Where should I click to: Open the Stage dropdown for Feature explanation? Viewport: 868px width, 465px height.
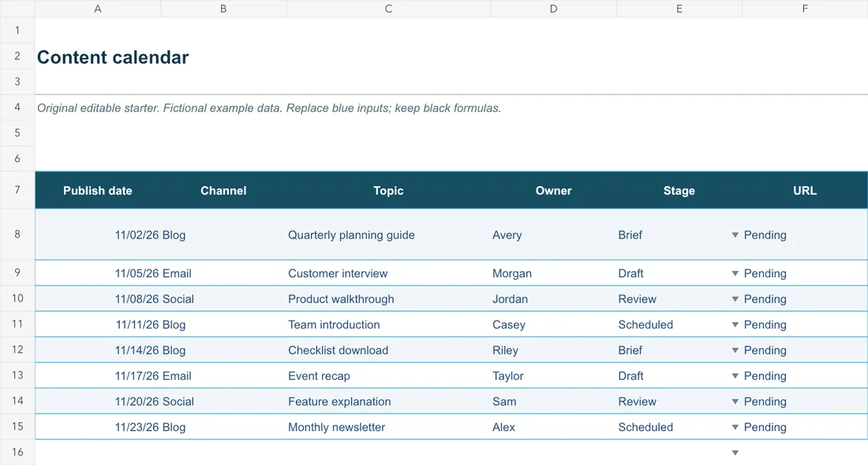(735, 402)
